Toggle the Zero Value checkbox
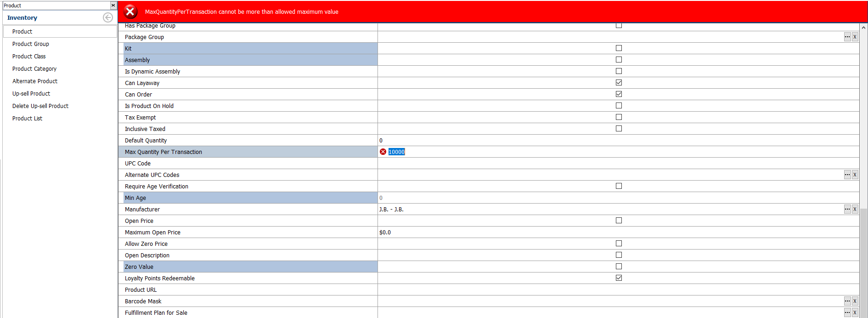The height and width of the screenshot is (318, 868). pos(619,267)
